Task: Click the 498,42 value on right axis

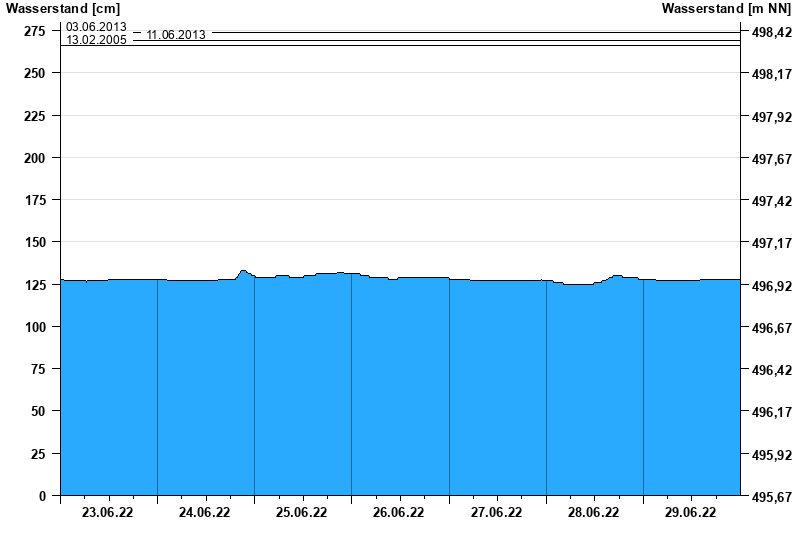Action: [x=771, y=33]
